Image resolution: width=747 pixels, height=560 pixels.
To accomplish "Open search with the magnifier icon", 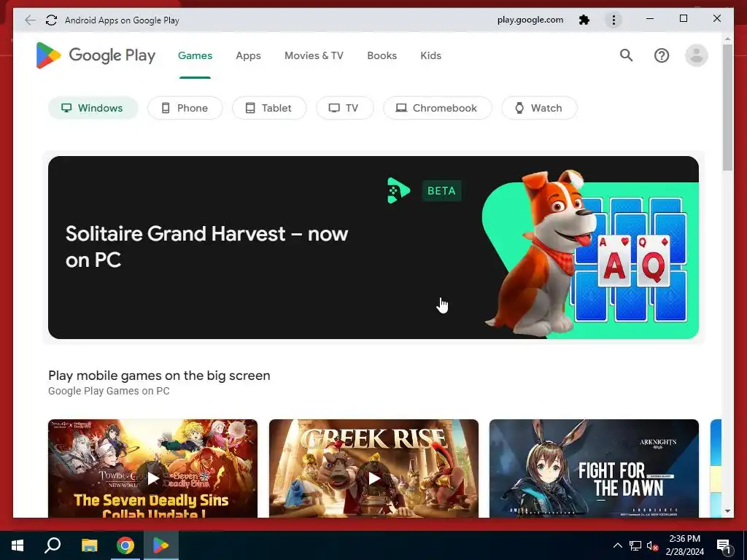I will (x=627, y=55).
